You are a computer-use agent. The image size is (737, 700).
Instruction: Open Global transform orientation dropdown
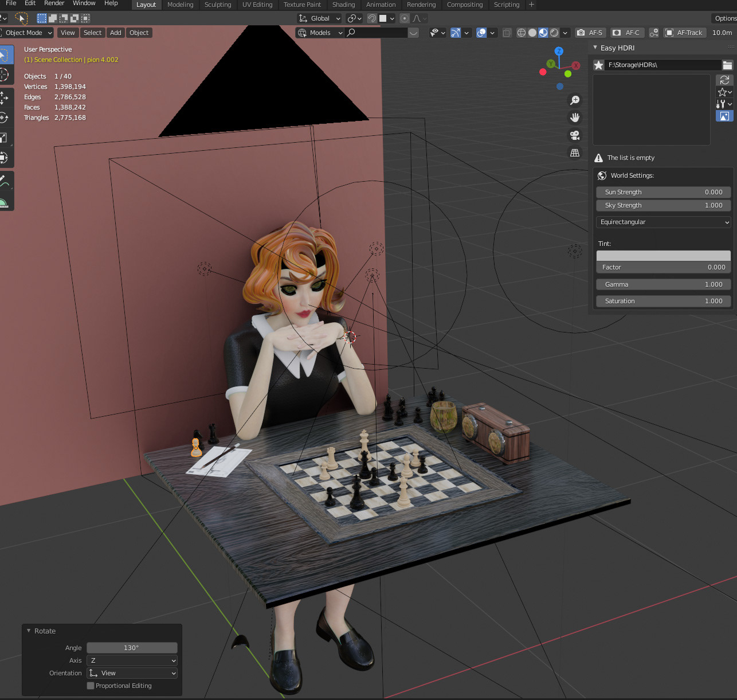320,18
